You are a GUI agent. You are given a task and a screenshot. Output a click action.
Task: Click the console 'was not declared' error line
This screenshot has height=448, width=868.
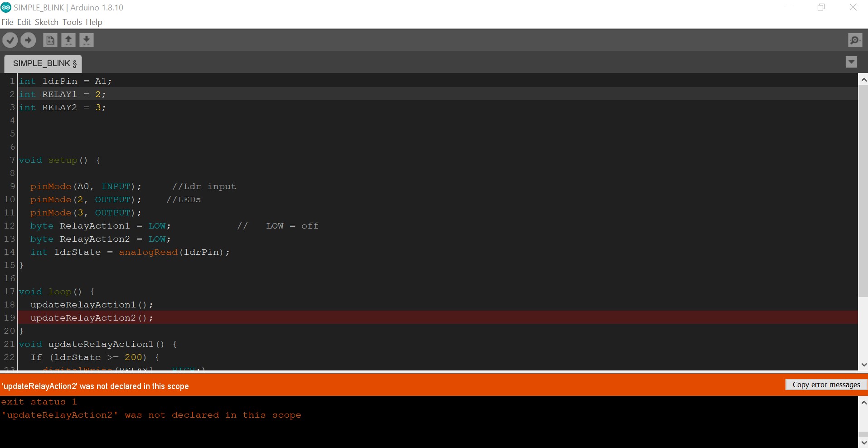[151, 415]
